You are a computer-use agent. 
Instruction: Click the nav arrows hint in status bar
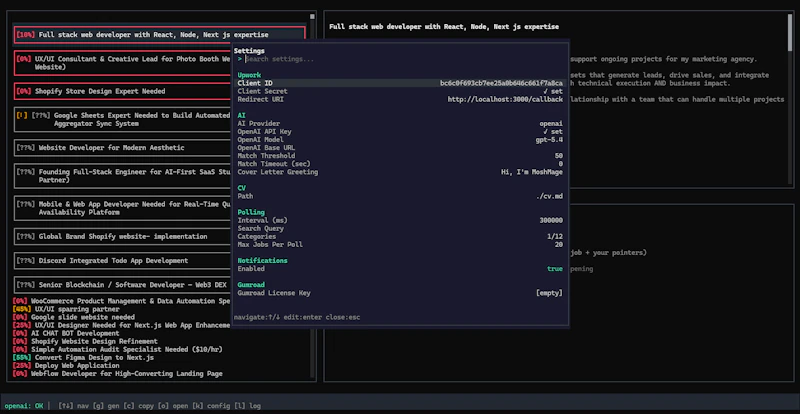pos(73,406)
